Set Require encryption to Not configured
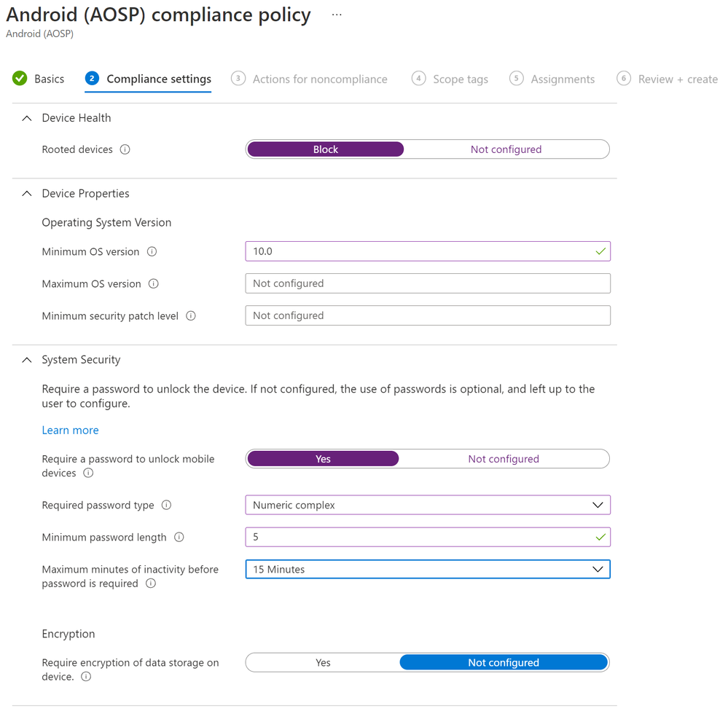The image size is (728, 711). tap(504, 663)
